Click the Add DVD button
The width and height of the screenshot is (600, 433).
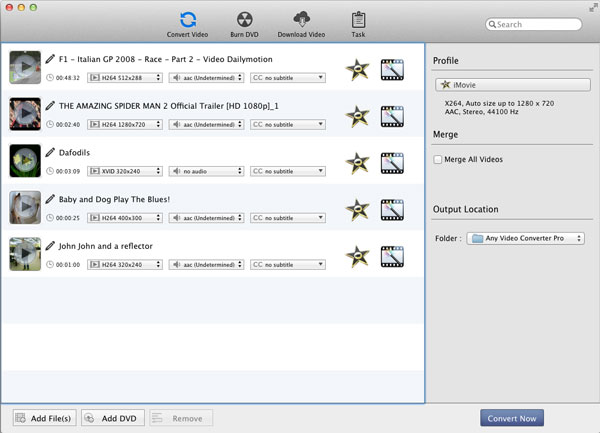(x=113, y=418)
